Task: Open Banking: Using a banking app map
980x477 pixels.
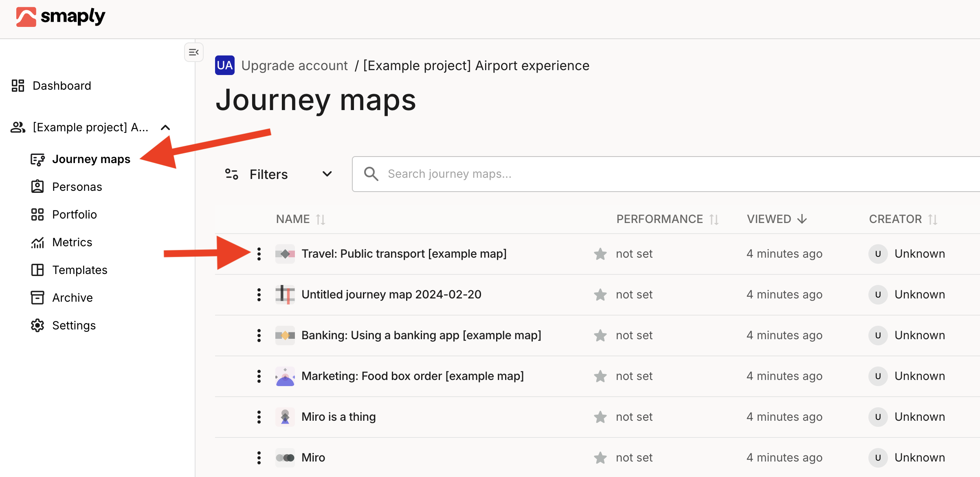Action: [x=421, y=335]
